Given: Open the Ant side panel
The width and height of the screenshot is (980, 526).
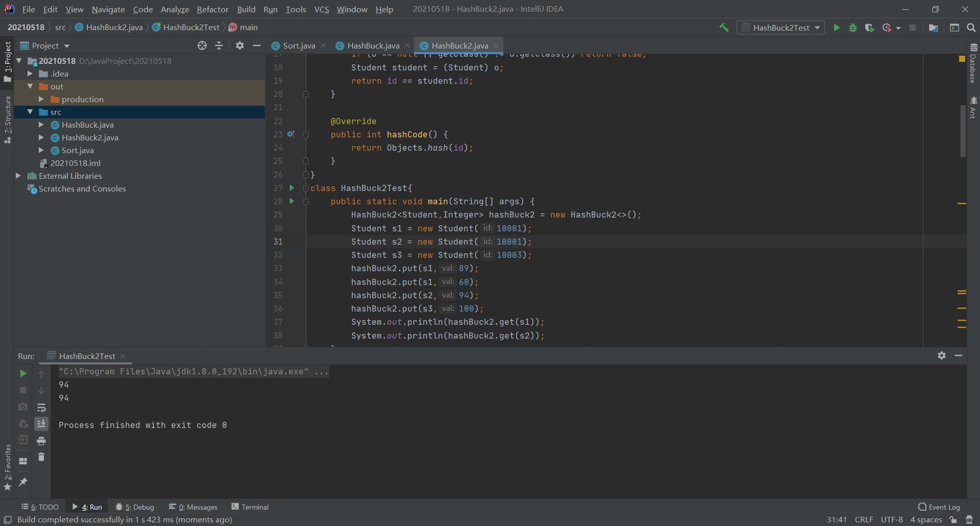Looking at the screenshot, I should 973,107.
